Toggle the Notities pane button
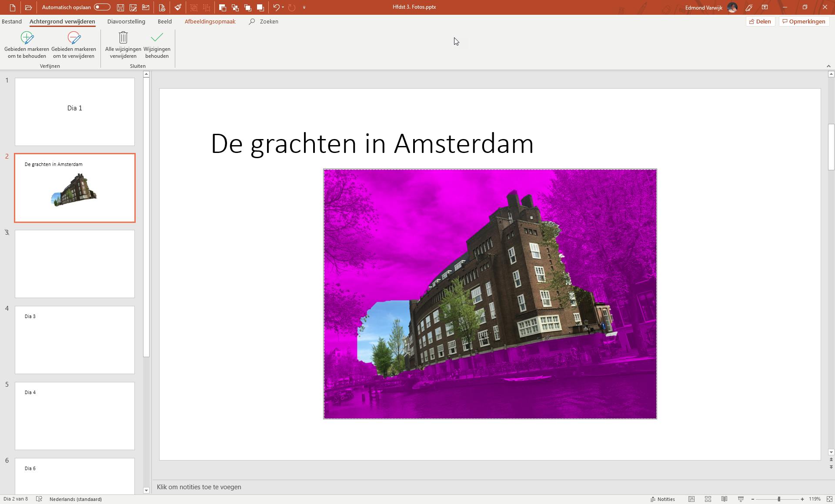 tap(663, 499)
